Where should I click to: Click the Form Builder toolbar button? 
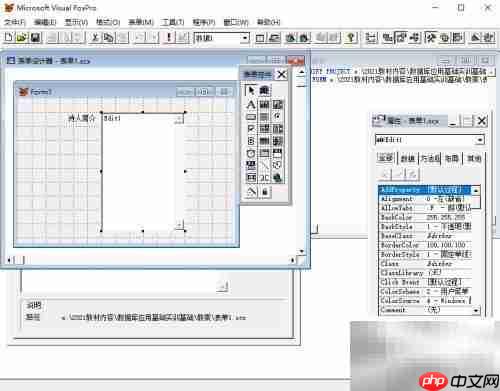click(x=476, y=38)
